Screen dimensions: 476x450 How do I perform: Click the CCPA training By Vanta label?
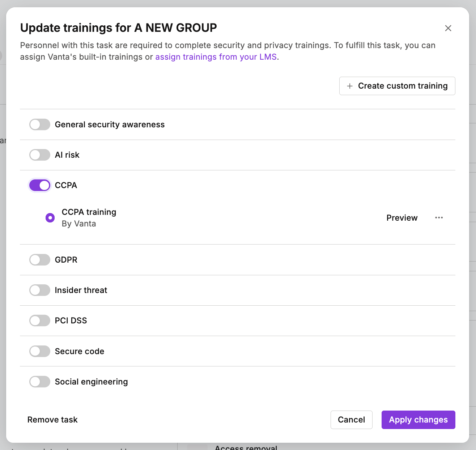tap(89, 218)
